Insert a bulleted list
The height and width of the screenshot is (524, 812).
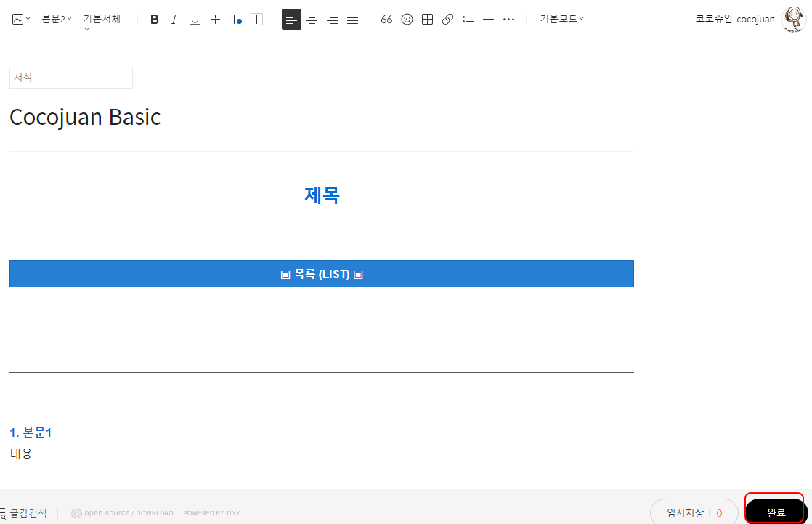coord(468,20)
